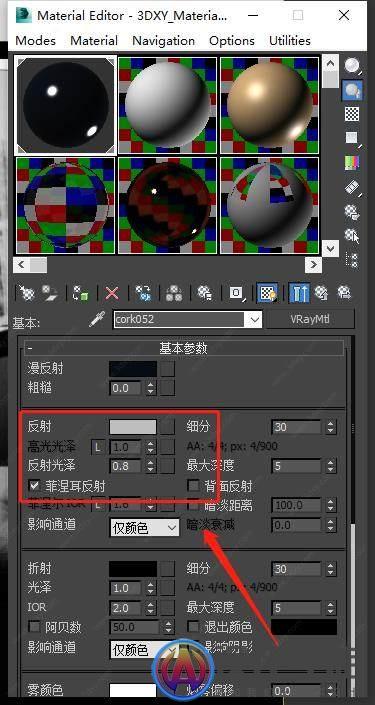Open the Sample Type sphere flyout
This screenshot has height=705, width=375.
[353, 67]
